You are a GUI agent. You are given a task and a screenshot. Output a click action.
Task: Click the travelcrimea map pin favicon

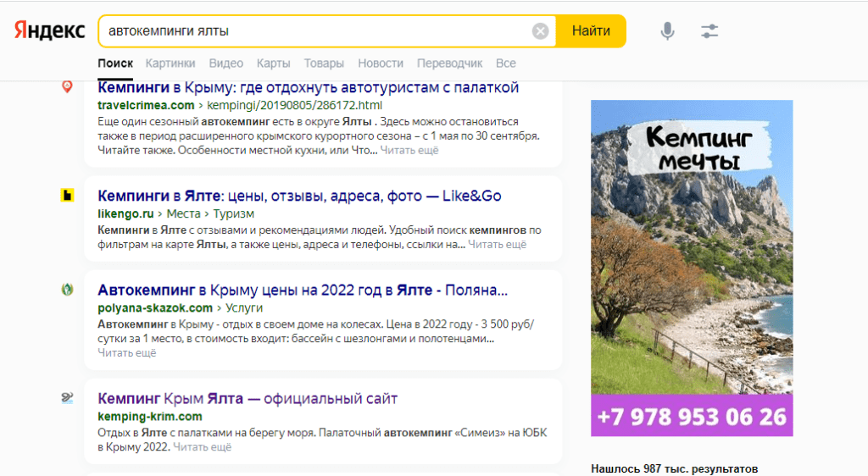(68, 86)
